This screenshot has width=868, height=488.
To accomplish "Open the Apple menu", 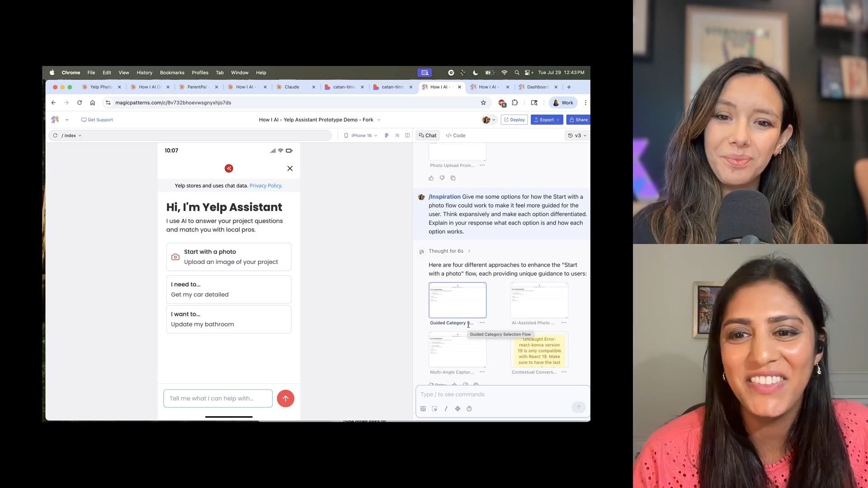I will pos(52,72).
